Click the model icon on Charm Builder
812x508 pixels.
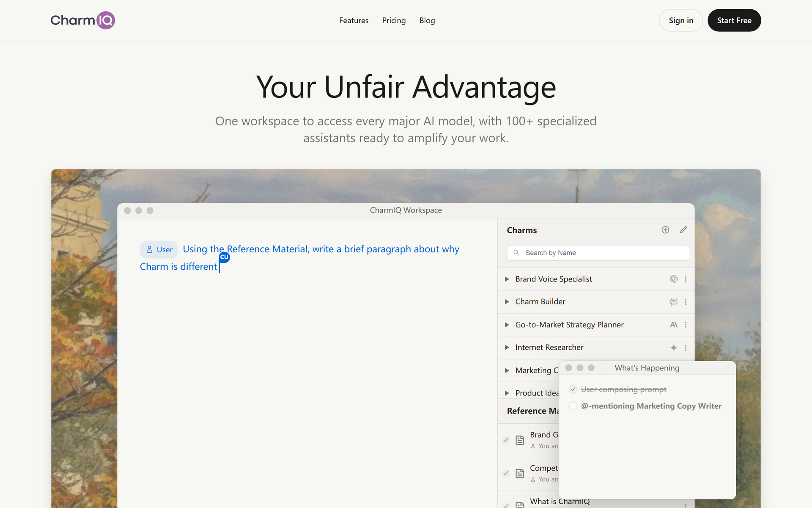click(674, 302)
